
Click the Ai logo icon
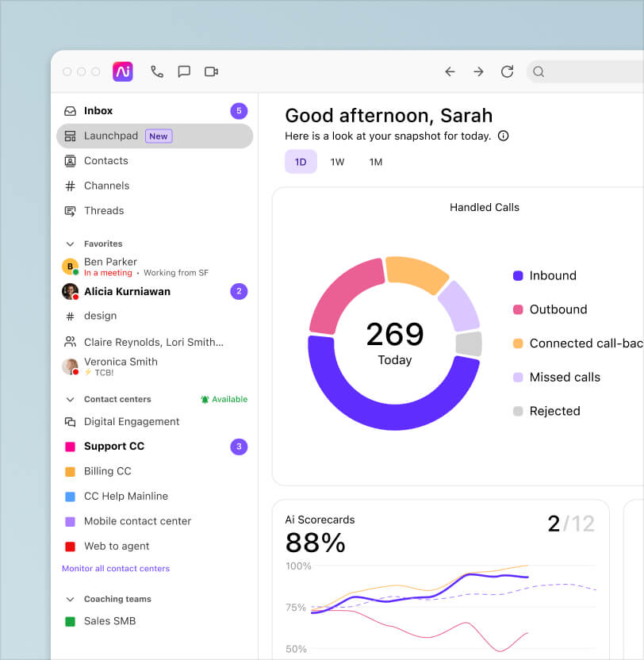click(123, 71)
